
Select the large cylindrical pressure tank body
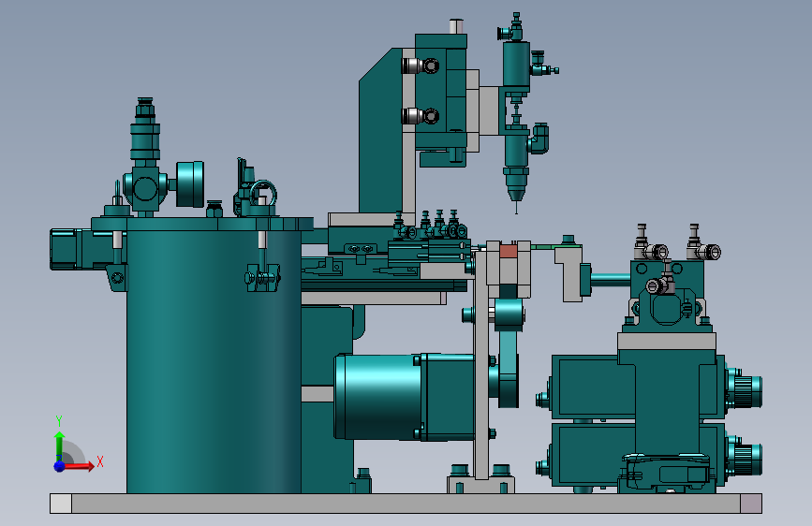214,361
